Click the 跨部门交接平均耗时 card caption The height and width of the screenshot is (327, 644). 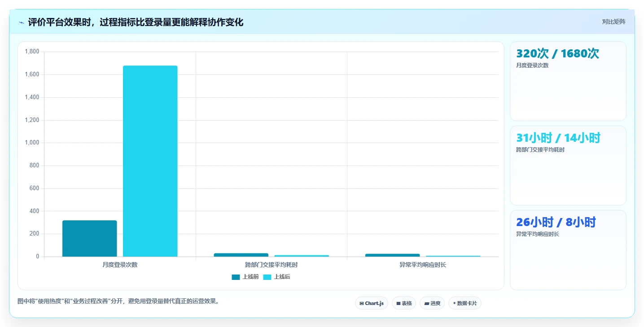(x=540, y=149)
